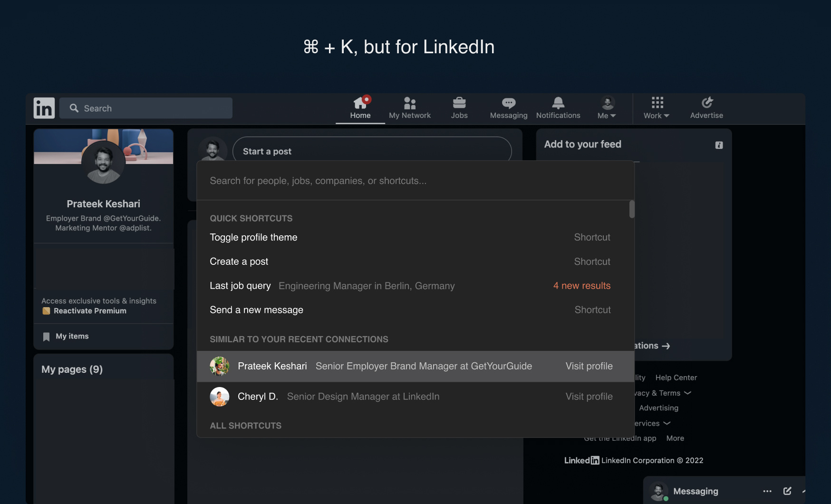Click the Work apps grid icon
831x504 pixels.
point(657,102)
